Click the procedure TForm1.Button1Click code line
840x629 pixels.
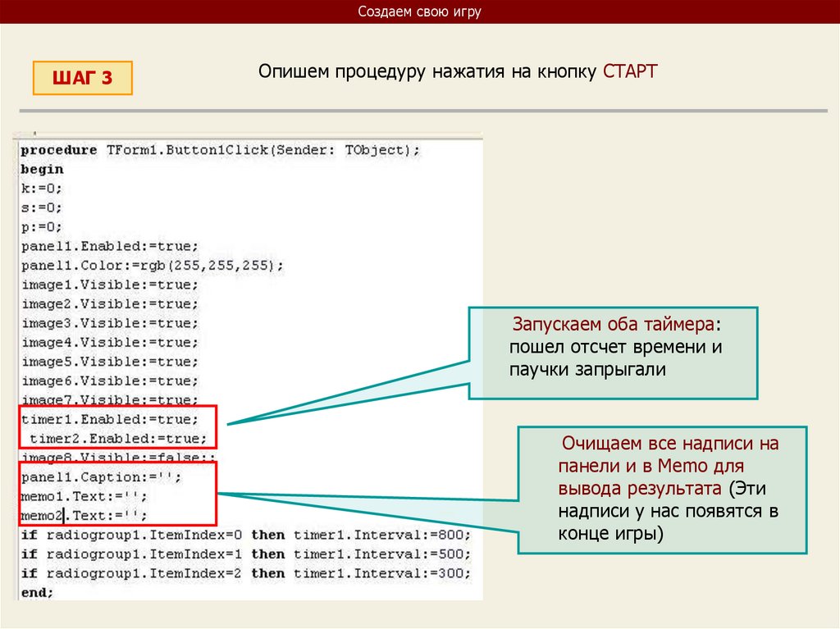click(x=220, y=150)
